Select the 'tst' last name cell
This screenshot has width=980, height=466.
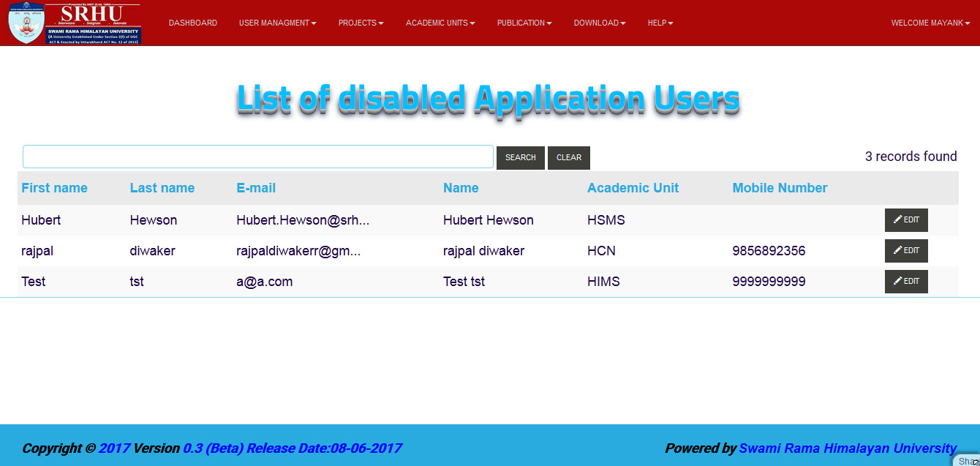137,282
